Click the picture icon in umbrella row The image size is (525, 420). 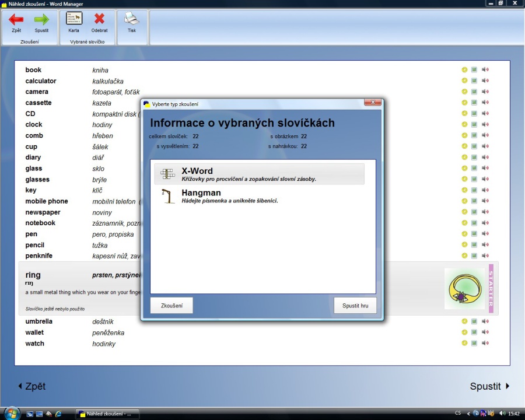[474, 321]
